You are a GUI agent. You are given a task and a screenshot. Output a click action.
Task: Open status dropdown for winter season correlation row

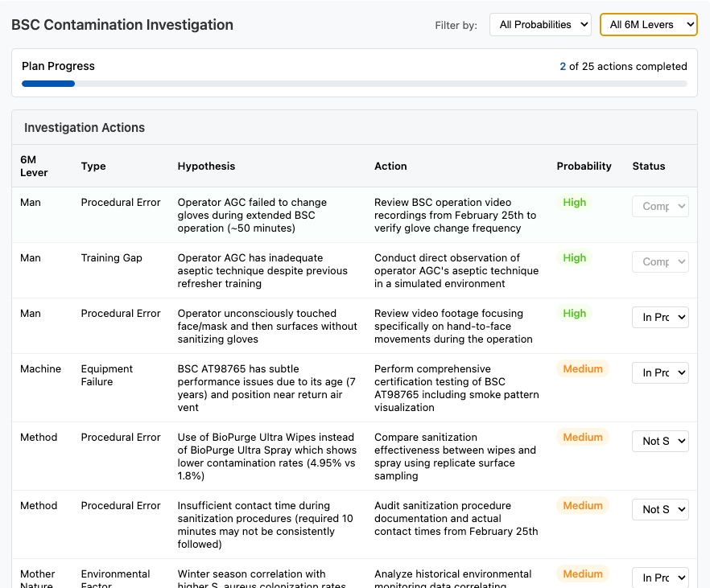[660, 578]
